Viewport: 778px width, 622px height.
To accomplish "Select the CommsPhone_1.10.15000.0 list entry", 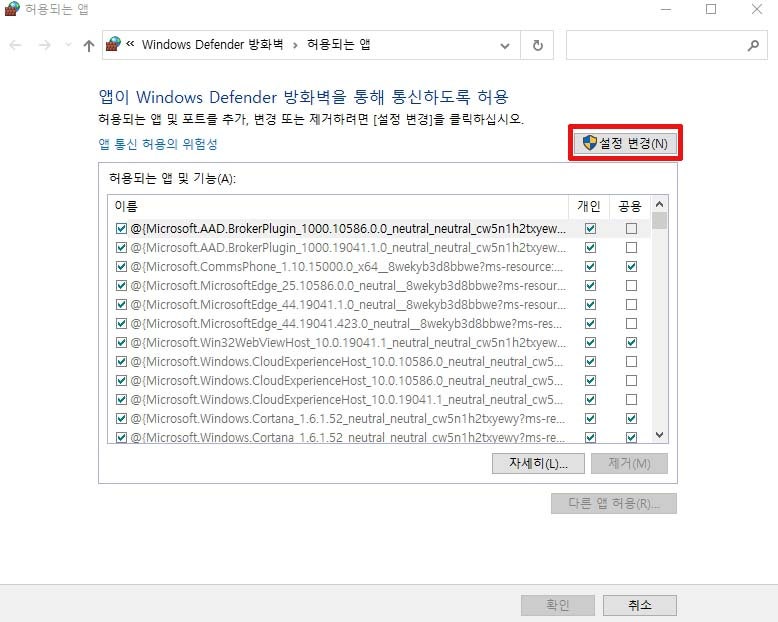I will pos(346,267).
